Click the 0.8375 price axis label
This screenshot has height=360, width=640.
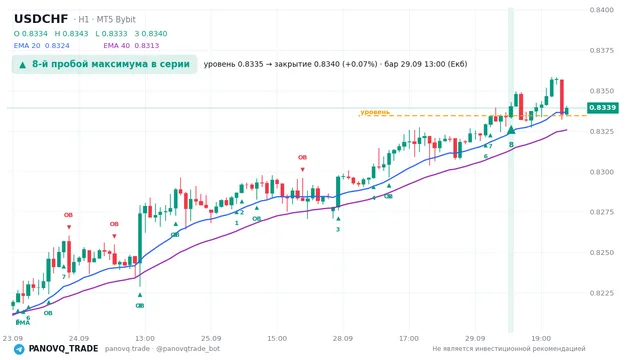601,51
